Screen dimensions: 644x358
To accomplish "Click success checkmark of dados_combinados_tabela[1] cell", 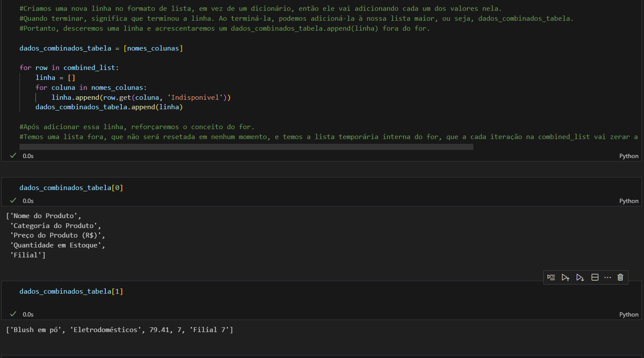I will coord(13,314).
